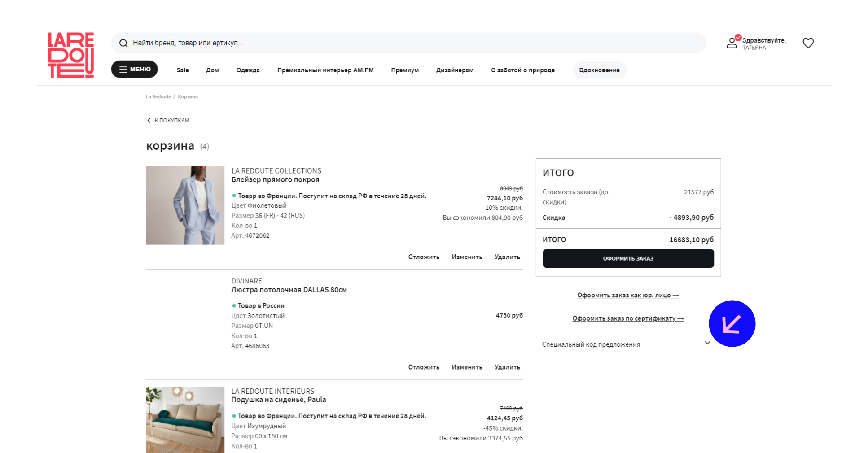Screen dimensions: 868x453
Task: Click the LA REDOUTE COLLECTIONS brand name
Action: [276, 171]
